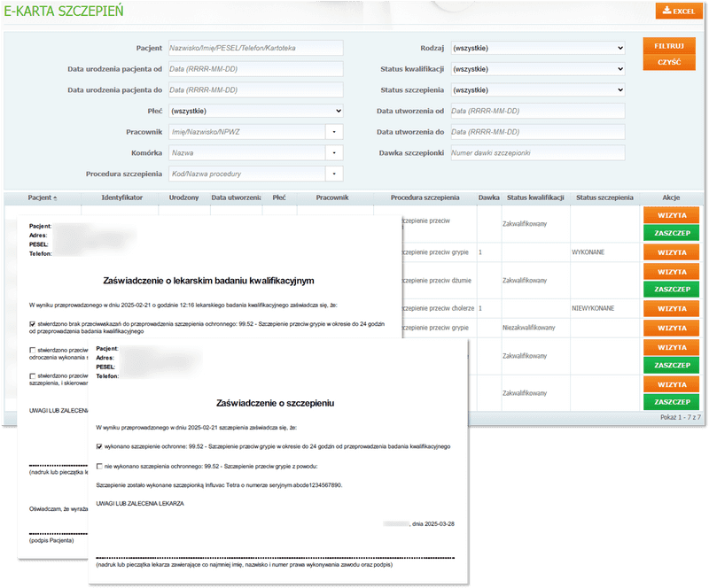The width and height of the screenshot is (709, 588).
Task: Clear filters with the CZYŚĆ button
Action: (x=669, y=62)
